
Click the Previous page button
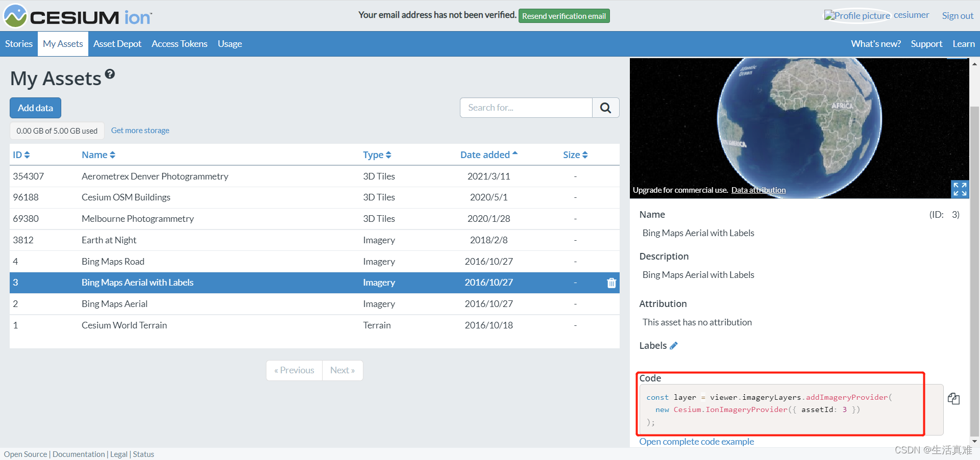[x=294, y=370]
